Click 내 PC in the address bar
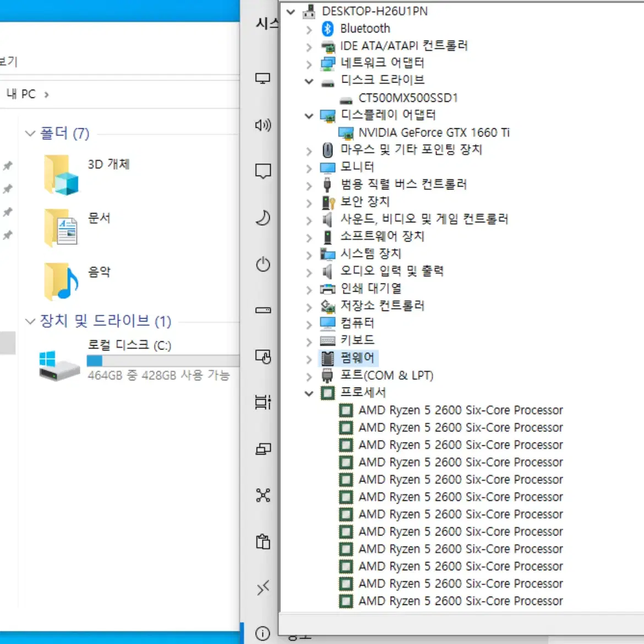Viewport: 644px width, 644px height. 20,94
